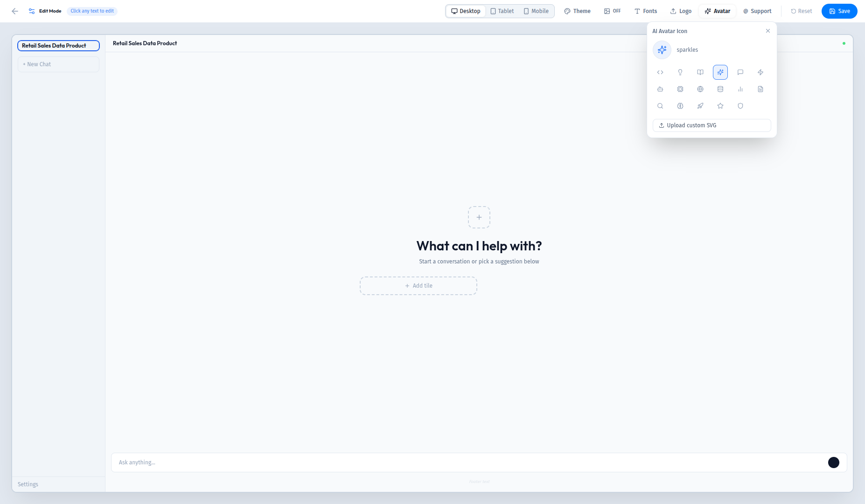865x504 pixels.
Task: Open the Logo upload option
Action: pyautogui.click(x=681, y=11)
